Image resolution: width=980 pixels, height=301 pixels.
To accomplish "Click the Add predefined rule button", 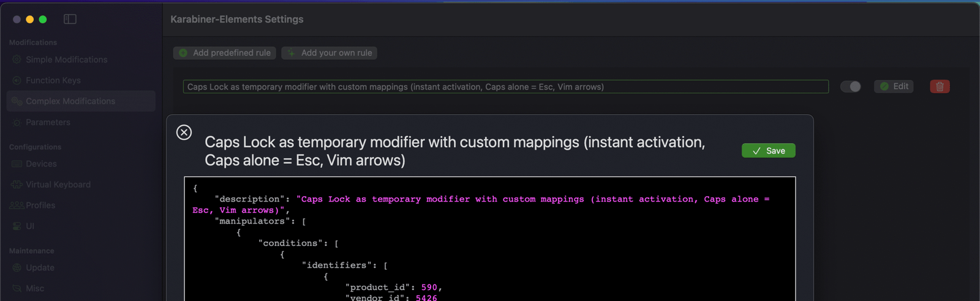I will click(x=225, y=53).
